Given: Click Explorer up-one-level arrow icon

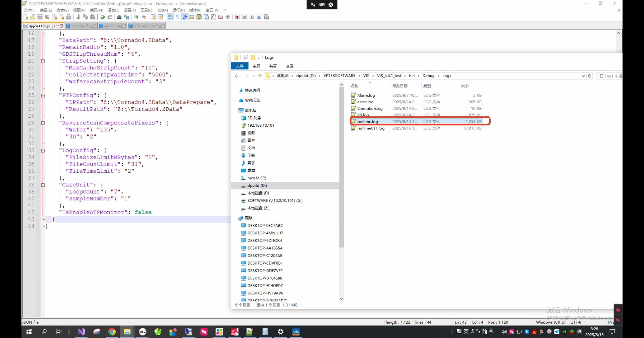Looking at the screenshot, I should click(x=260, y=76).
